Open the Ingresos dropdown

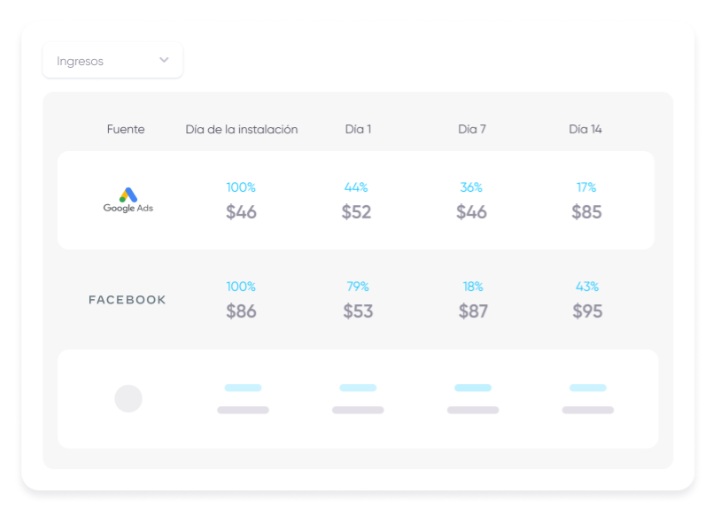click(112, 61)
